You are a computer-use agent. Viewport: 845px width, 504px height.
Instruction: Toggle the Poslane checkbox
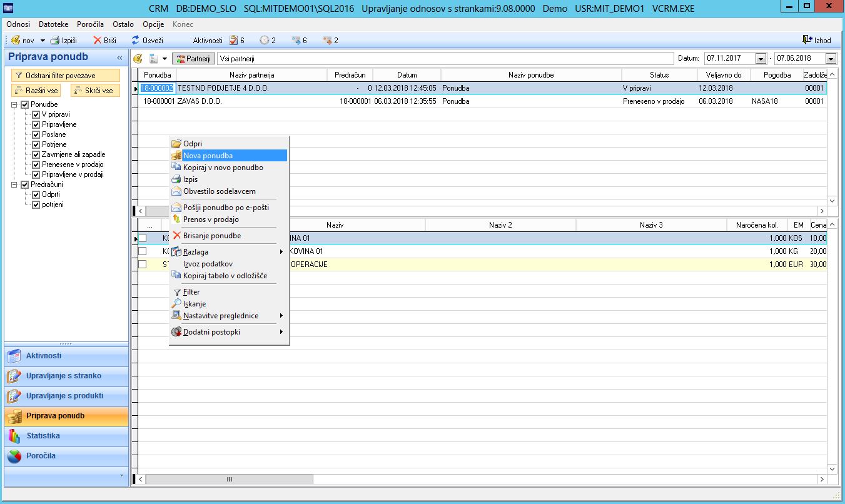[x=36, y=134]
